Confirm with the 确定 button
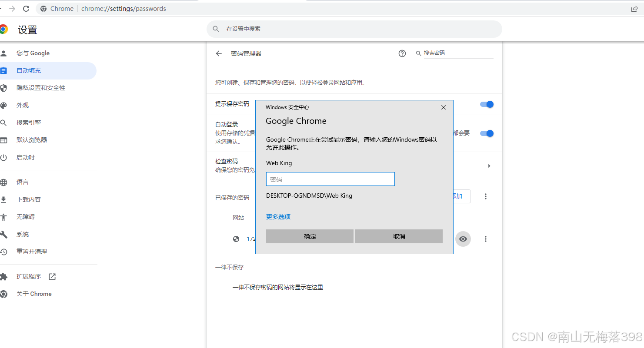Viewport: 644px width, 348px height. (310, 236)
